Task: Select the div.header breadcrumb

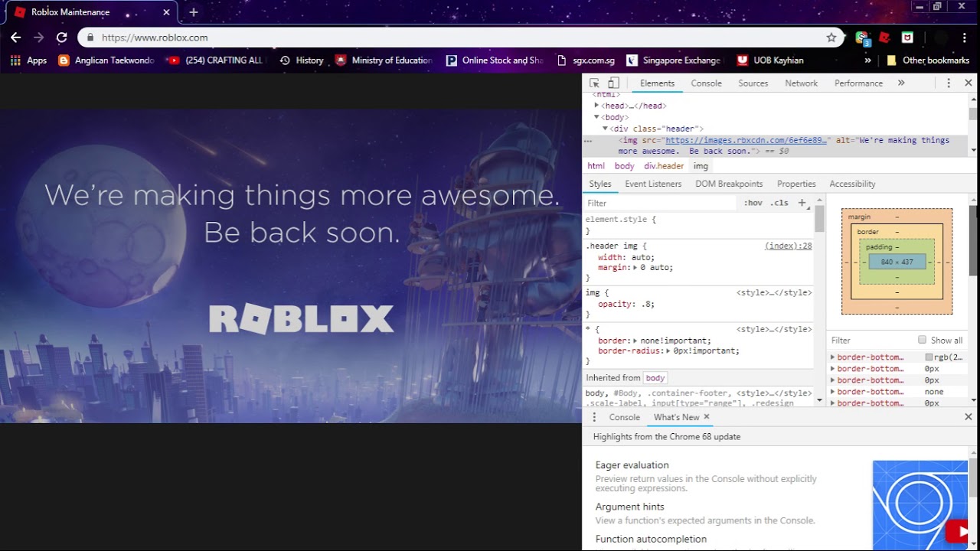Action: (664, 166)
